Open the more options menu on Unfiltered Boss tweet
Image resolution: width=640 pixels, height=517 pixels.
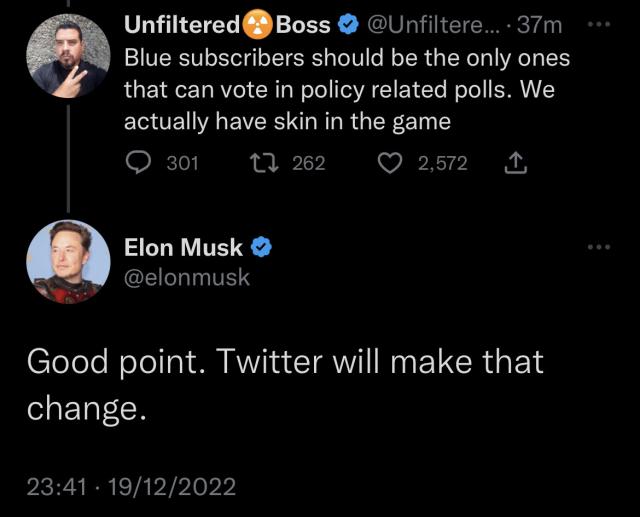click(x=598, y=24)
